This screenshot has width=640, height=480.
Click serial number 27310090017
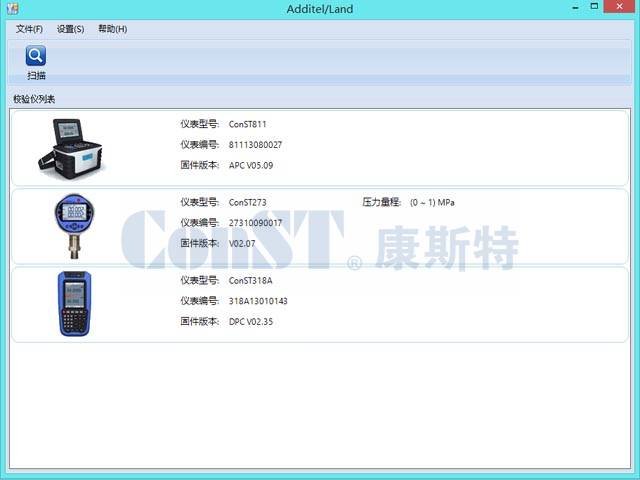coord(255,223)
